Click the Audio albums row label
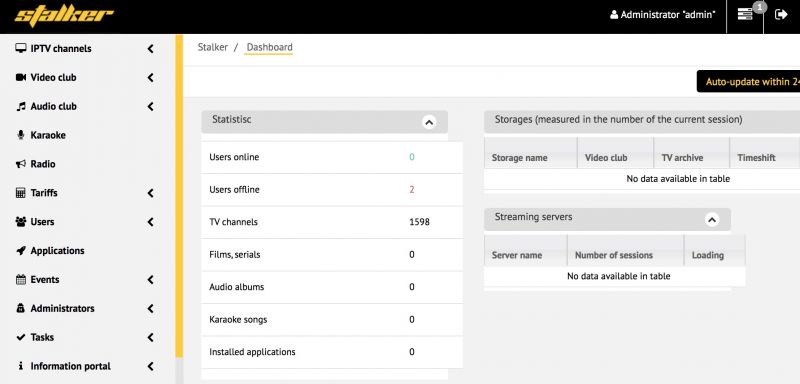Screen dimensions: 800x384 pyautogui.click(x=237, y=287)
